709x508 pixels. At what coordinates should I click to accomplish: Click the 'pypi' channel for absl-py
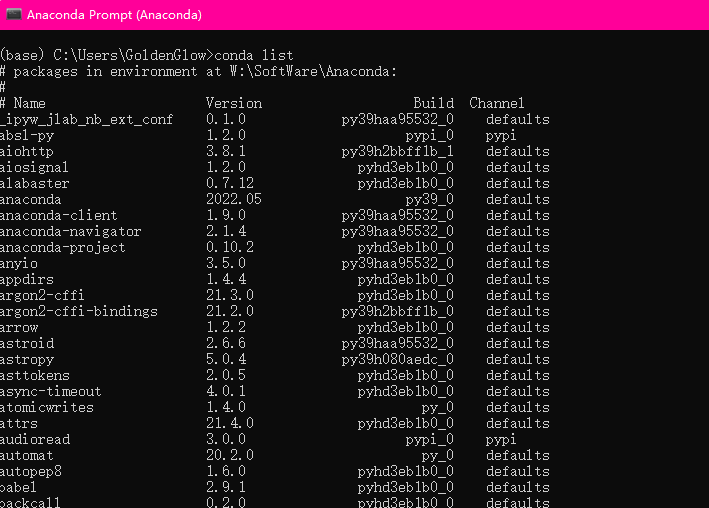[501, 135]
